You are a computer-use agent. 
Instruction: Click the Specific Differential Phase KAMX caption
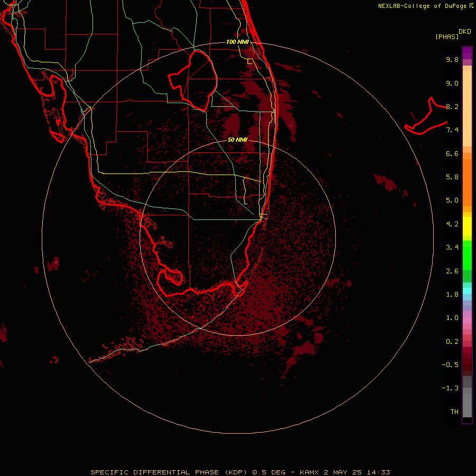pyautogui.click(x=240, y=472)
